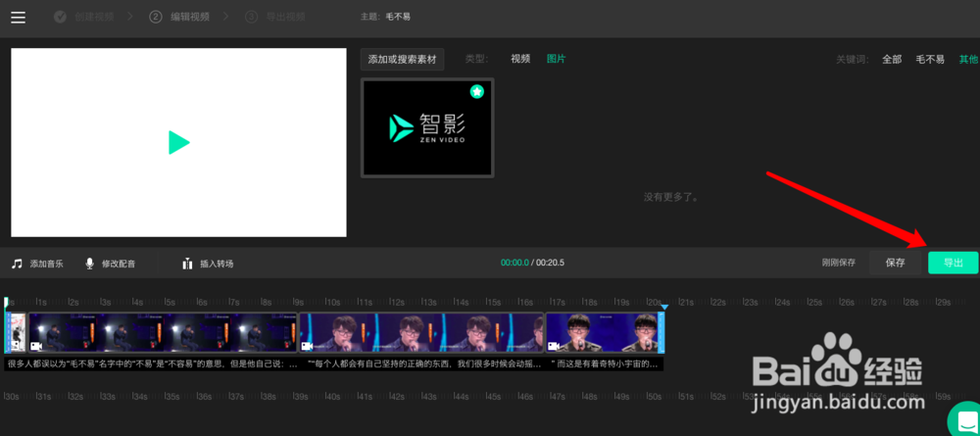Click the 10s mark on timeline ruler
The width and height of the screenshot is (980, 436).
click(x=332, y=302)
